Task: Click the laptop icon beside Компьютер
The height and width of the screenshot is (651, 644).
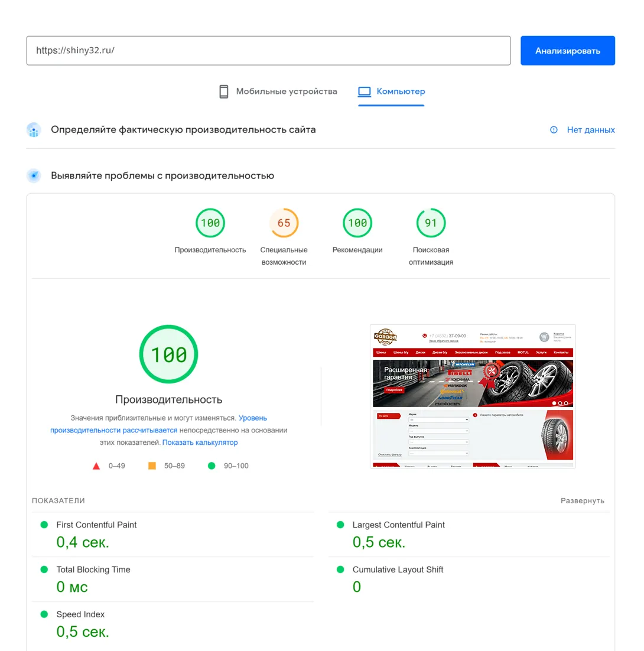Action: click(x=364, y=92)
